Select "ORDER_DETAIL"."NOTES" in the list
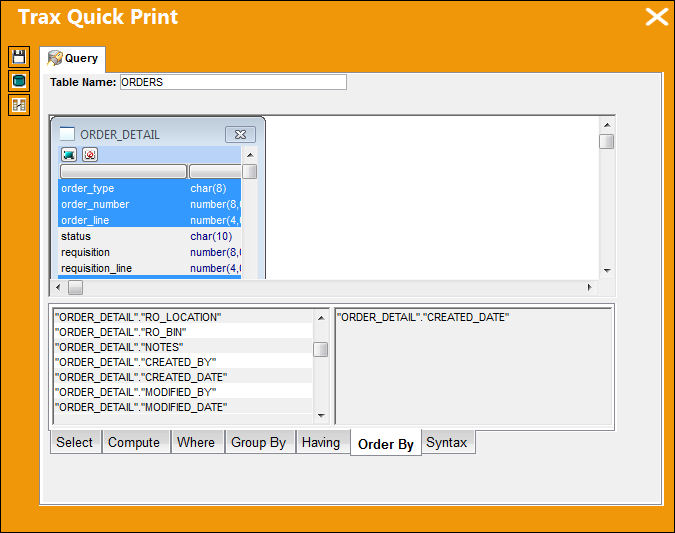The width and height of the screenshot is (675, 533). [183, 347]
